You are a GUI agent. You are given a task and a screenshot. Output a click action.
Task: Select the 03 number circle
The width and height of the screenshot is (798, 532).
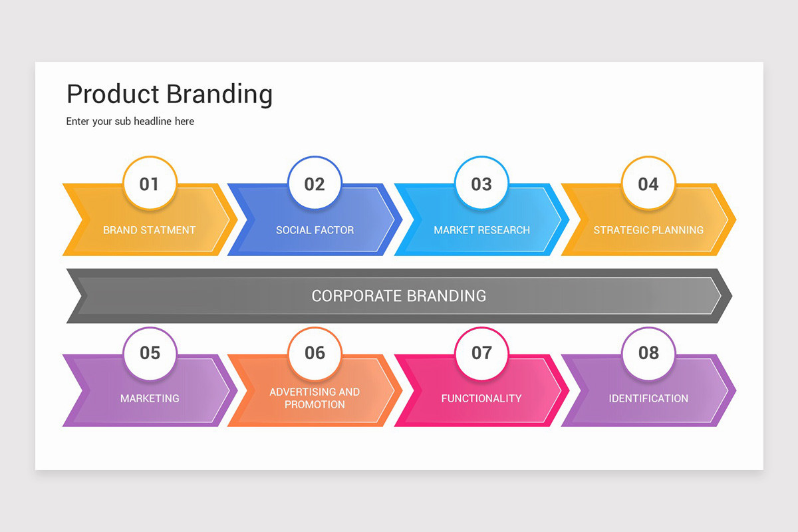click(481, 184)
